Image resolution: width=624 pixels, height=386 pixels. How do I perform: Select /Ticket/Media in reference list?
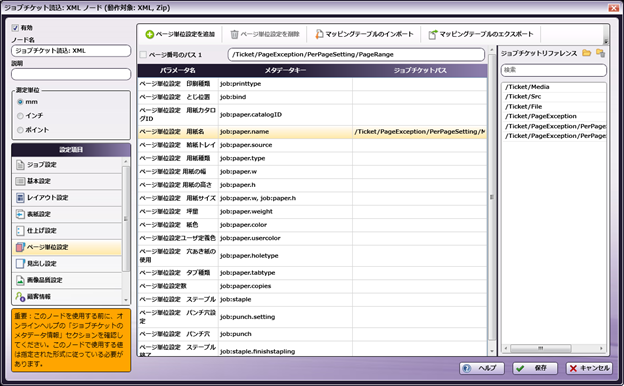pyautogui.click(x=553, y=87)
